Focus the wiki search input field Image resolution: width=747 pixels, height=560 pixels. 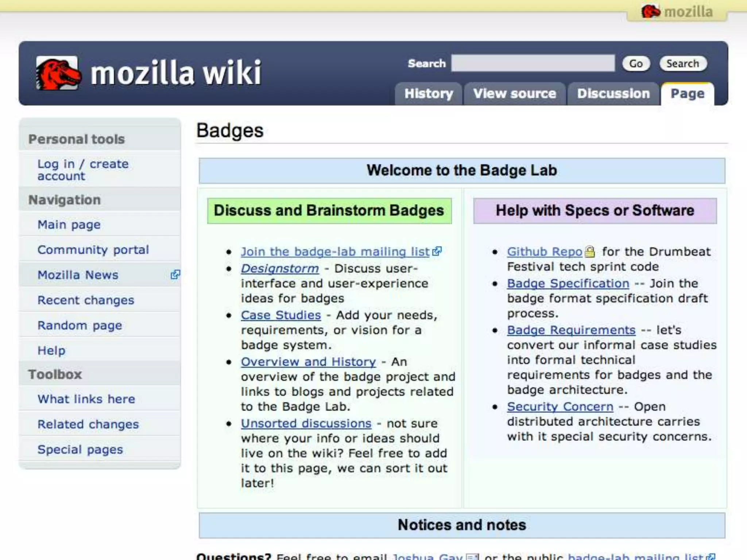click(533, 63)
